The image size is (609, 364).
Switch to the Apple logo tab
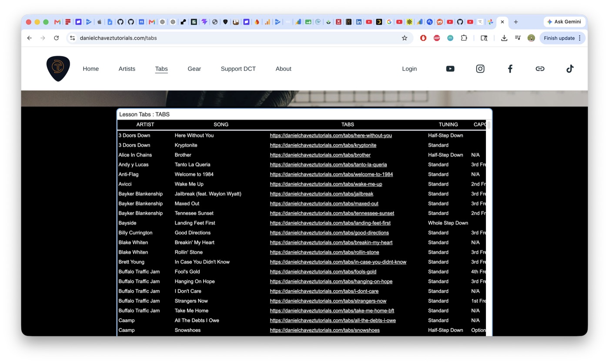(x=99, y=22)
